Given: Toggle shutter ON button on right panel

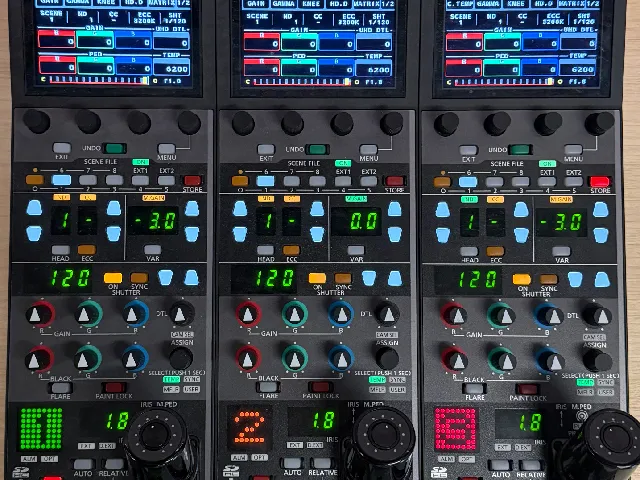Looking at the screenshot, I should click(x=522, y=280).
